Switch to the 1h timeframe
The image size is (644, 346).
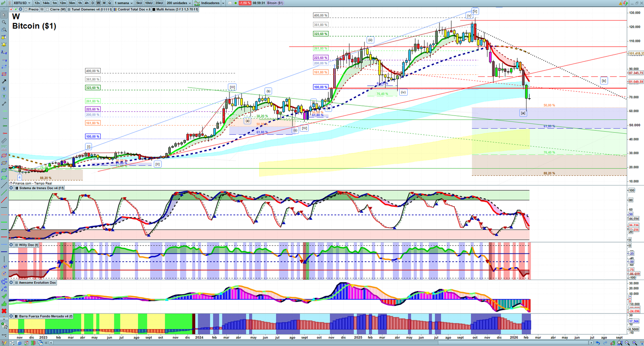point(80,3)
